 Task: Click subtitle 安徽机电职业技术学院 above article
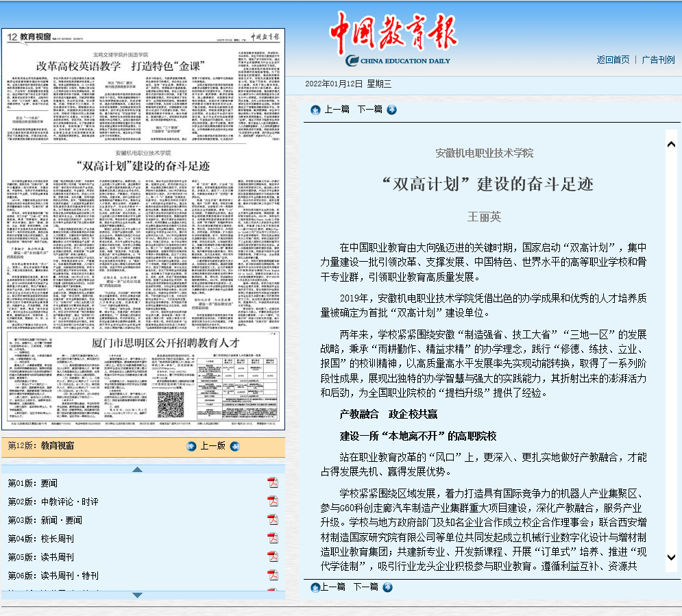click(x=484, y=153)
